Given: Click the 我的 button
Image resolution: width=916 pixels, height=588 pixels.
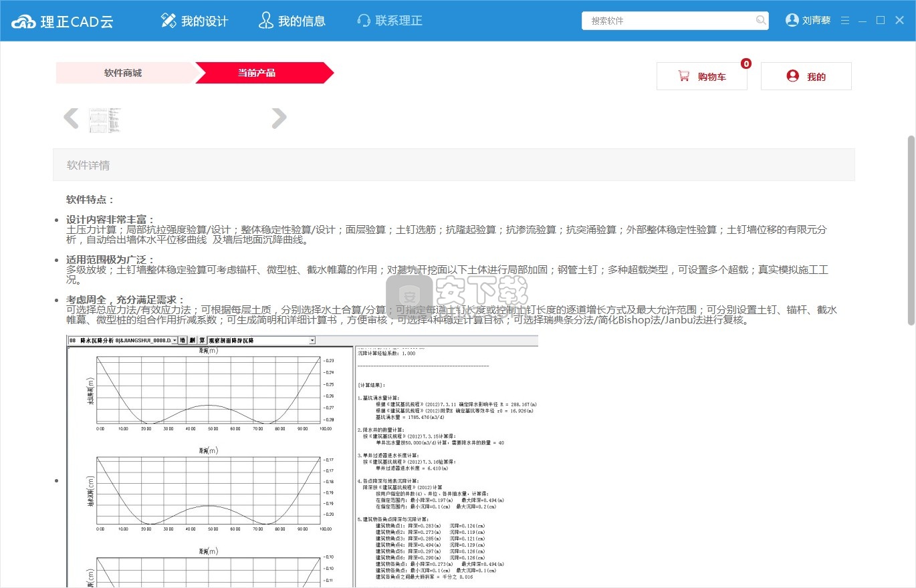Looking at the screenshot, I should pyautogui.click(x=806, y=76).
